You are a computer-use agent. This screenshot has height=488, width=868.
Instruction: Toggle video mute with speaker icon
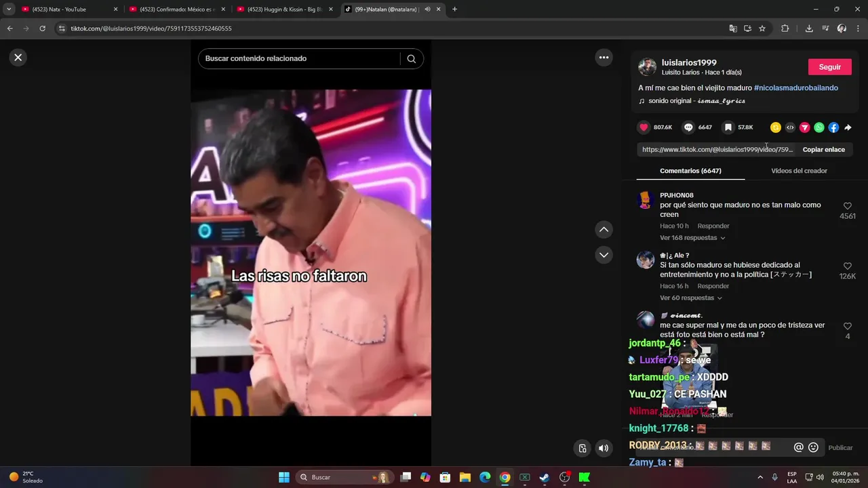click(x=604, y=448)
